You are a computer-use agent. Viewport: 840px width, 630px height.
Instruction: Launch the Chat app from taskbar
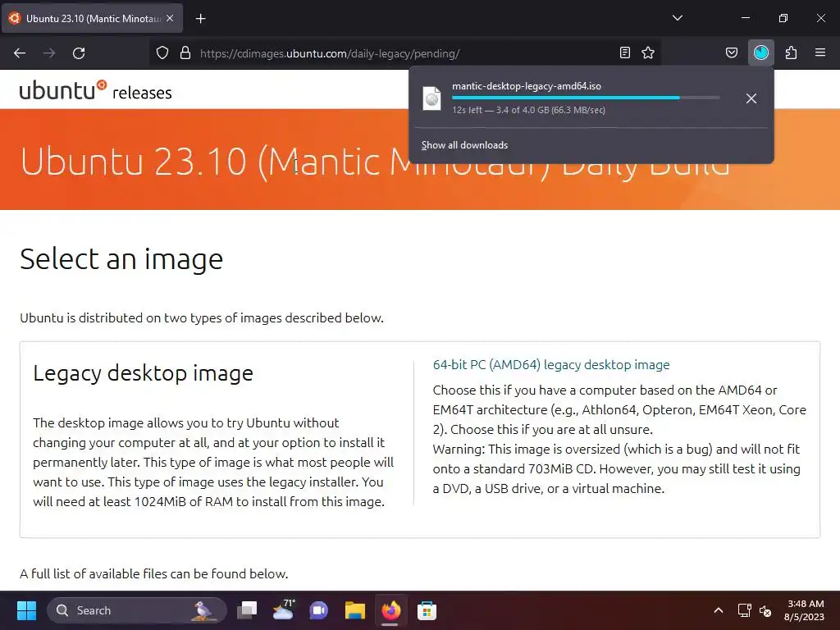coord(319,610)
